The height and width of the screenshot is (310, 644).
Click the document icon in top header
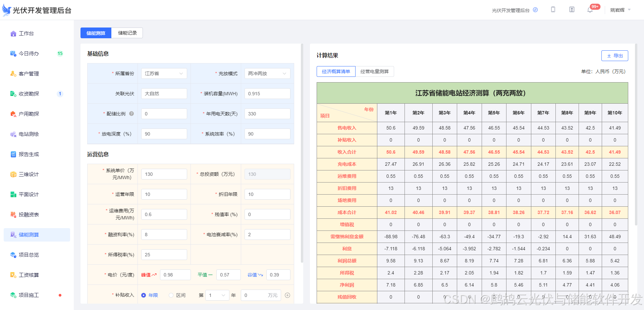point(572,10)
